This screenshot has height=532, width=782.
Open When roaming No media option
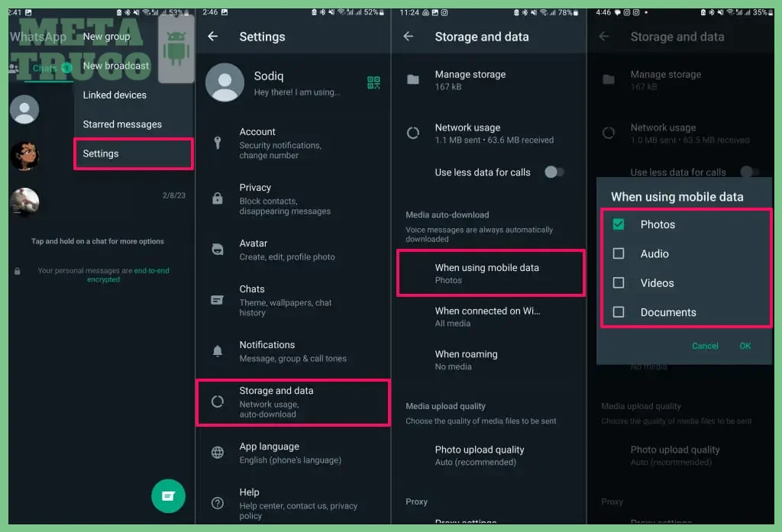(x=490, y=360)
